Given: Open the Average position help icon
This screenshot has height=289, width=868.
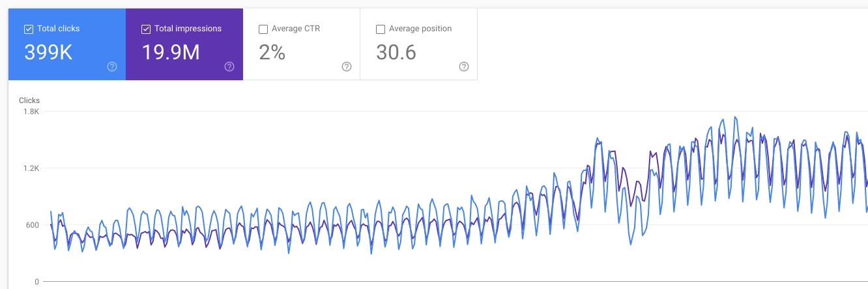Looking at the screenshot, I should tap(464, 67).
